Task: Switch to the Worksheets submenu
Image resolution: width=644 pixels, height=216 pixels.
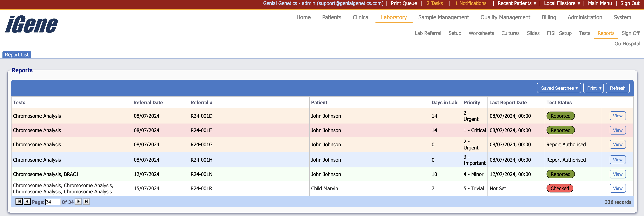Action: 481,33
